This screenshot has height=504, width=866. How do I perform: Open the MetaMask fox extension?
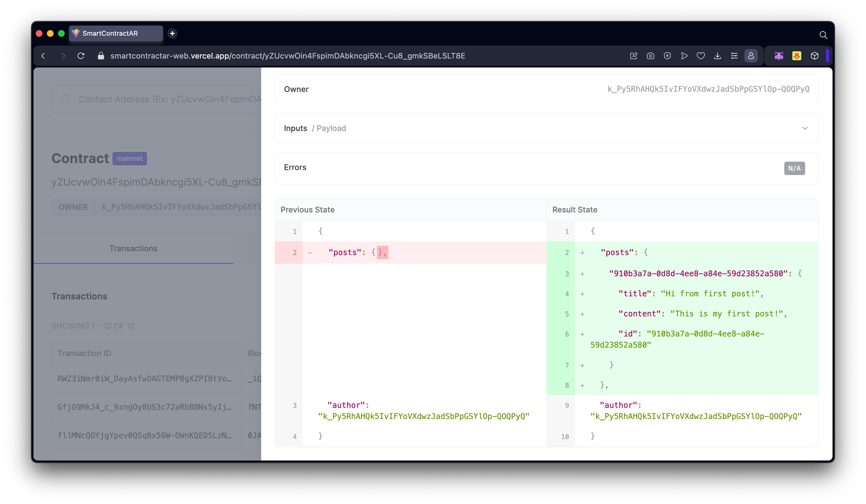tap(779, 56)
